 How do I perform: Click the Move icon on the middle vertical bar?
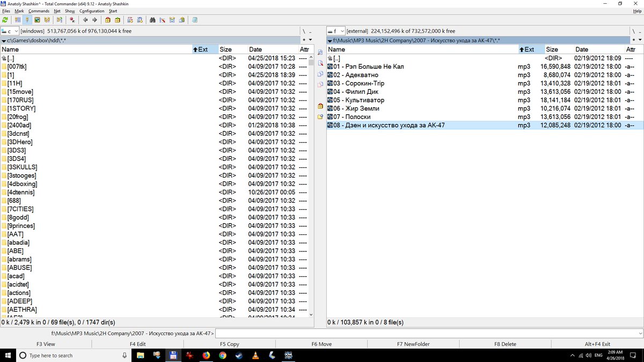point(320,85)
